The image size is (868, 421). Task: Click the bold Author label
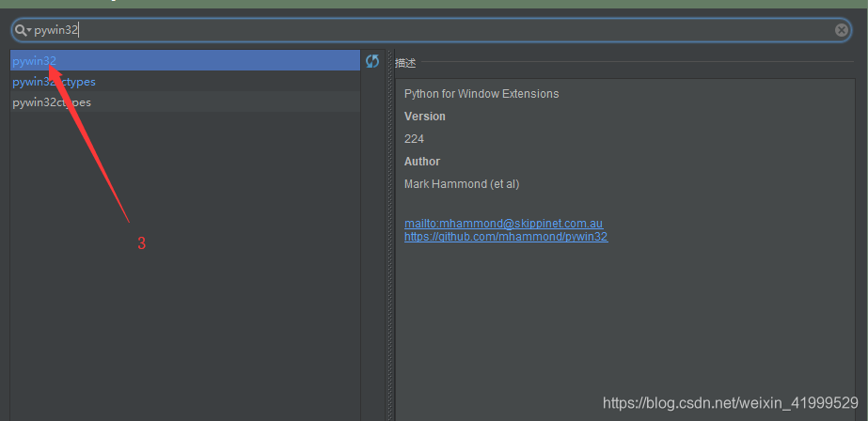(x=422, y=162)
